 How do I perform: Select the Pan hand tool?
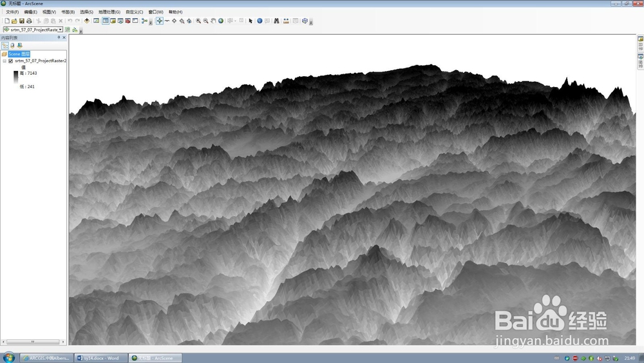(x=213, y=21)
